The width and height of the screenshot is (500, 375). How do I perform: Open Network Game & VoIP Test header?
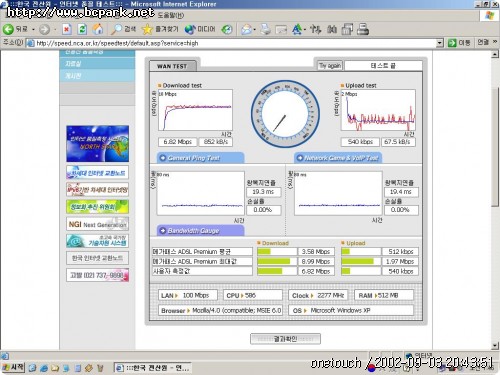click(338, 158)
